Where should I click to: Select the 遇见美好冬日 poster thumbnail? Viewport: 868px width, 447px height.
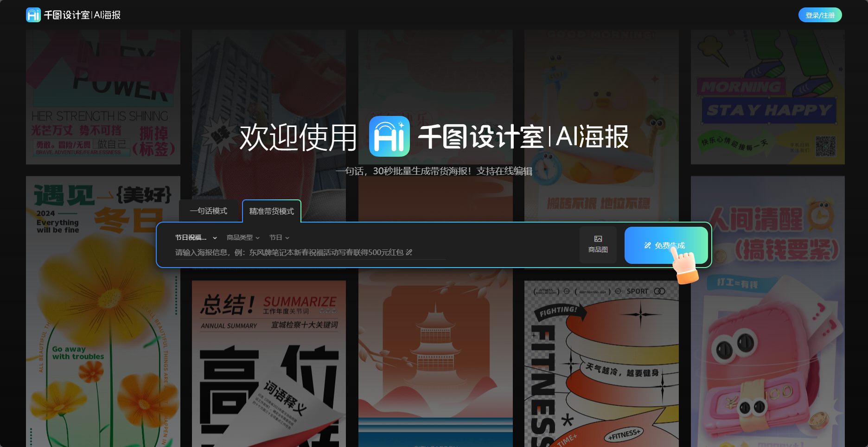click(x=103, y=311)
